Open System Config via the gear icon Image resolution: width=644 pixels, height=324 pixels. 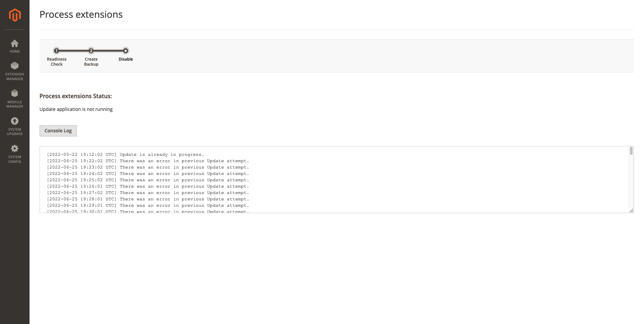point(14,148)
